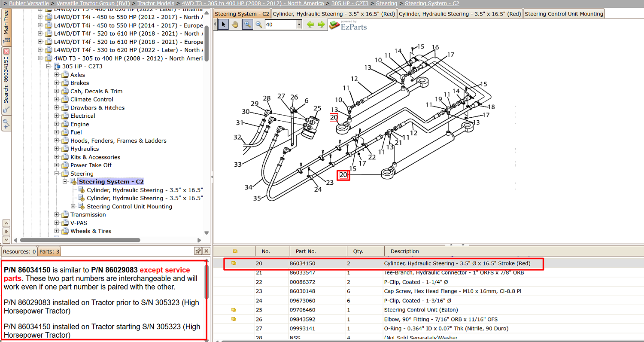Viewport: 644px width, 342px height.
Task: Switch to the Resources: 0 tab
Action: (19, 251)
